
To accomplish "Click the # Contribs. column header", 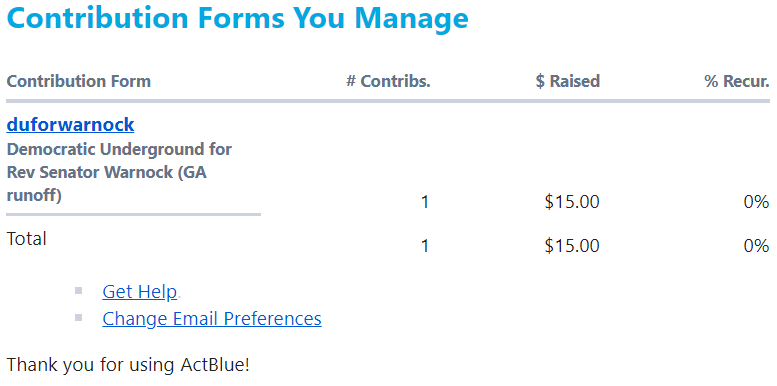I will (x=388, y=81).
